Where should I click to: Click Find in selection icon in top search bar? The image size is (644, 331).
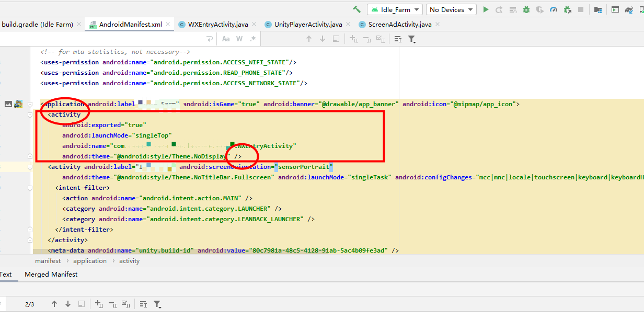(336, 39)
